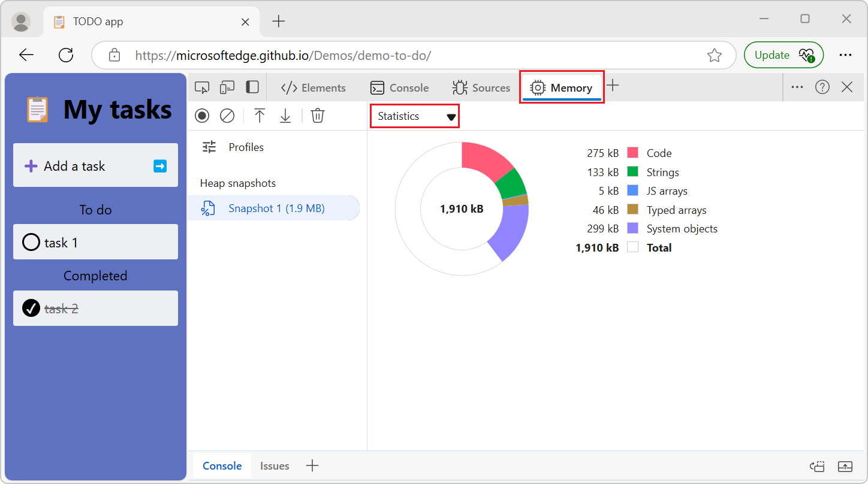Screen dimensions: 868x484
Task: Delete the selected snapshot
Action: pos(317,116)
